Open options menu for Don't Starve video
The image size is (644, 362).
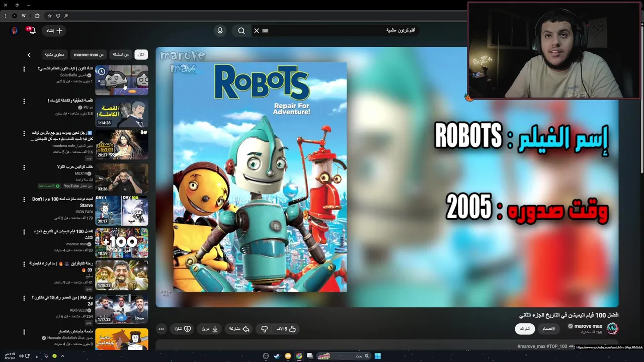(24, 200)
